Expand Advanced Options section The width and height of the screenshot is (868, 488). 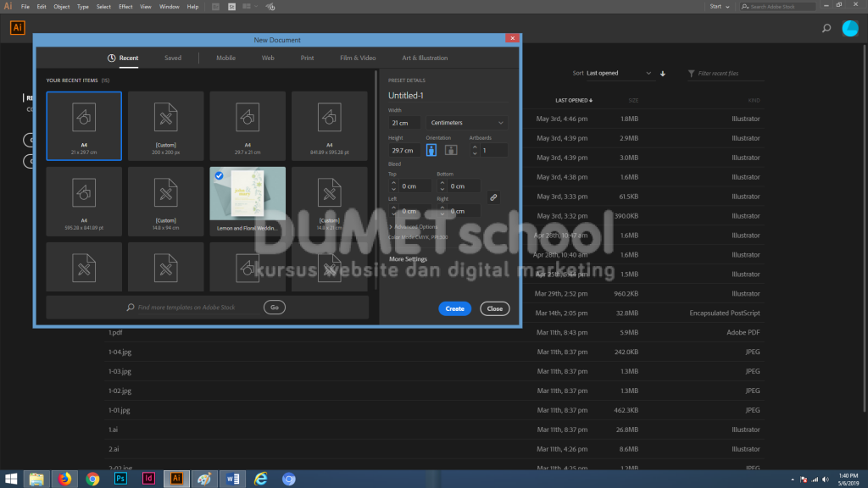[413, 227]
